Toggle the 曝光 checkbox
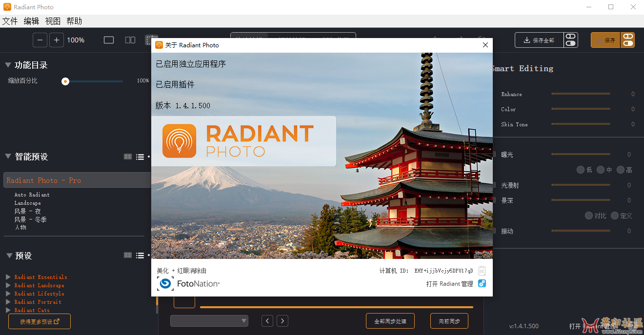The image size is (644, 335). [494, 155]
